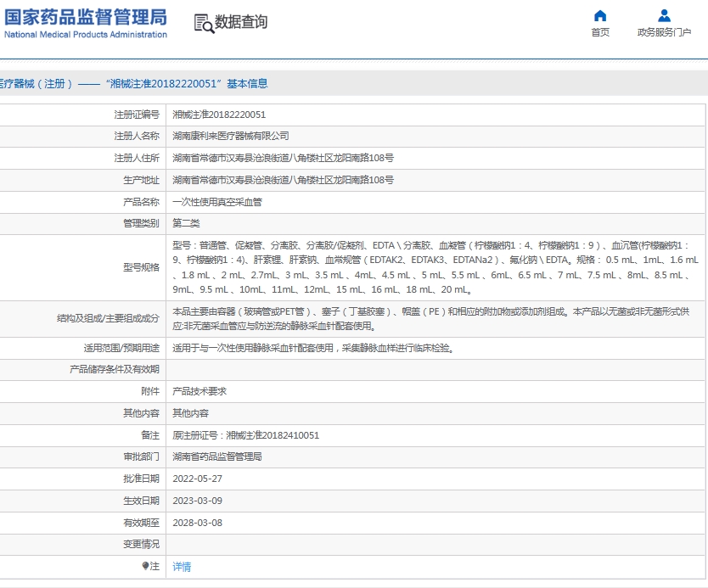Click 原注册证号 remark value
708x588 pixels.
click(245, 435)
